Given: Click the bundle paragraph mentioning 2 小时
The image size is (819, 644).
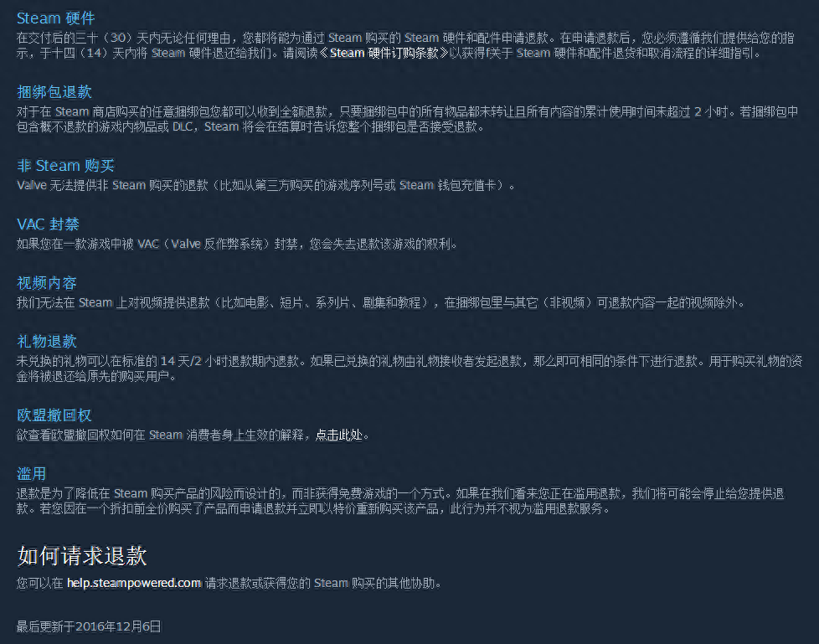Looking at the screenshot, I should [x=408, y=119].
